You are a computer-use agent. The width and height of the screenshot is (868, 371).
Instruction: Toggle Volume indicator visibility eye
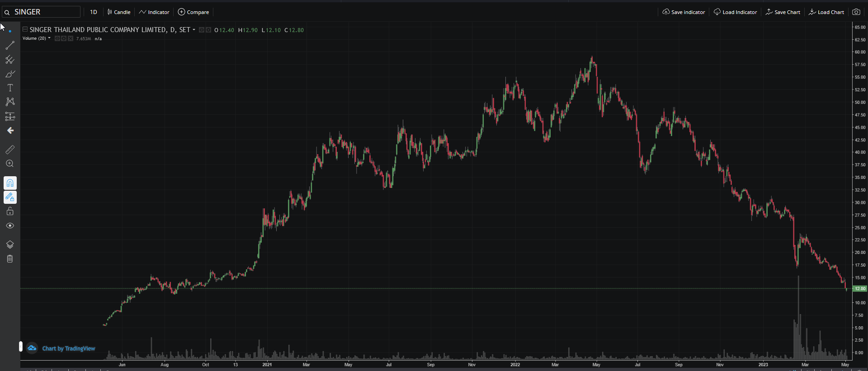pyautogui.click(x=57, y=38)
